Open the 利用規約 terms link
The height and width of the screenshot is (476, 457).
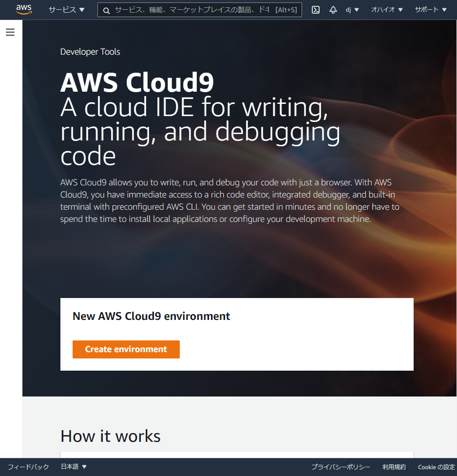coord(394,467)
